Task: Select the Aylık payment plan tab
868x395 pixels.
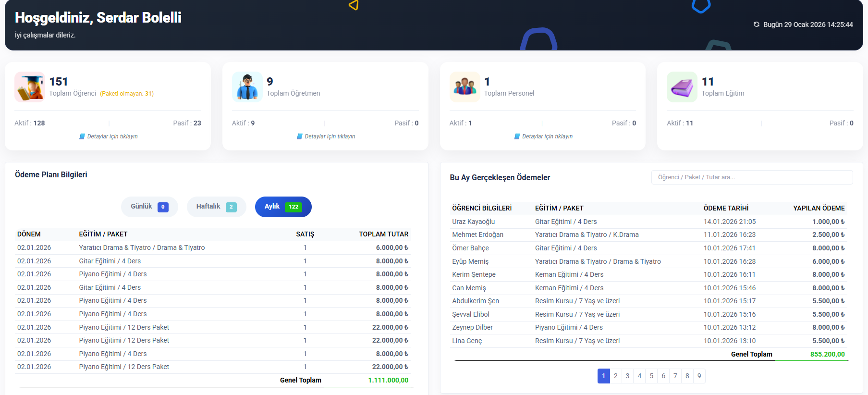Action: tap(283, 207)
